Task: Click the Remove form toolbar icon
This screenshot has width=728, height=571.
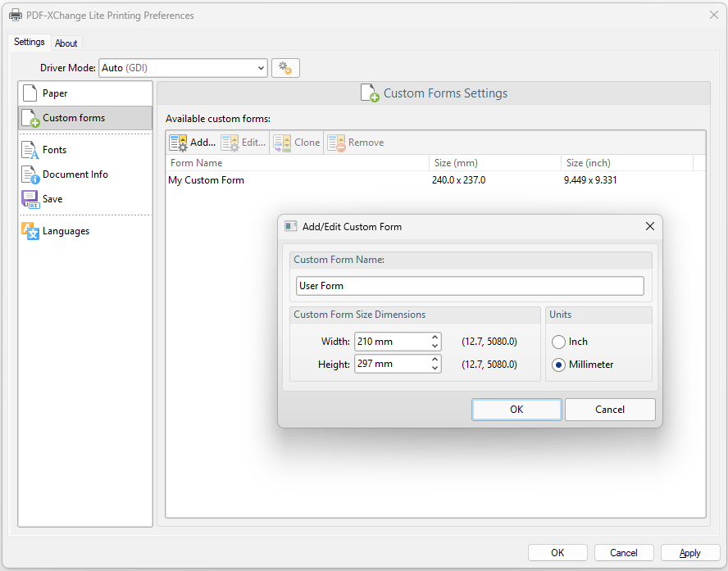Action: point(336,143)
